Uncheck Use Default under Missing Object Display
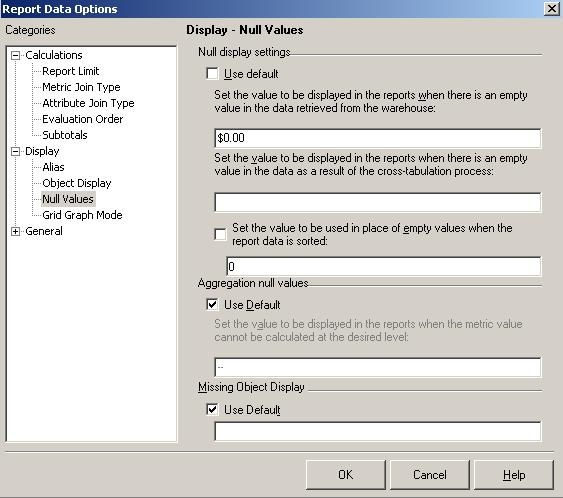The image size is (563, 498). [x=212, y=410]
